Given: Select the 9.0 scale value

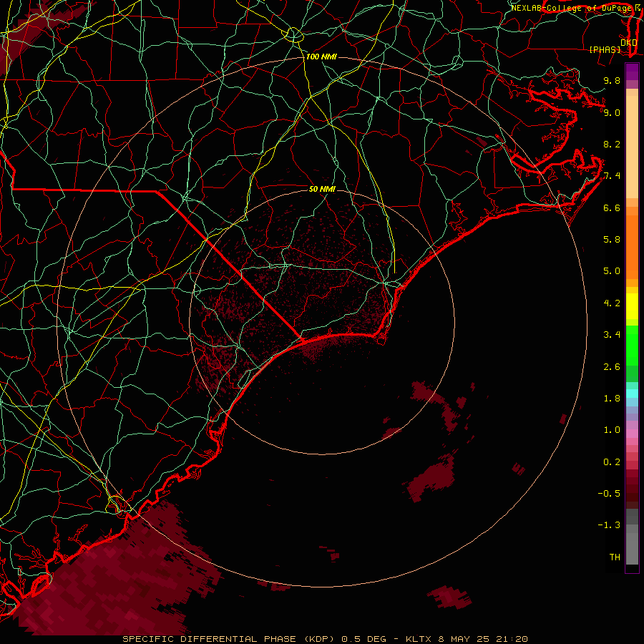Looking at the screenshot, I should (612, 112).
